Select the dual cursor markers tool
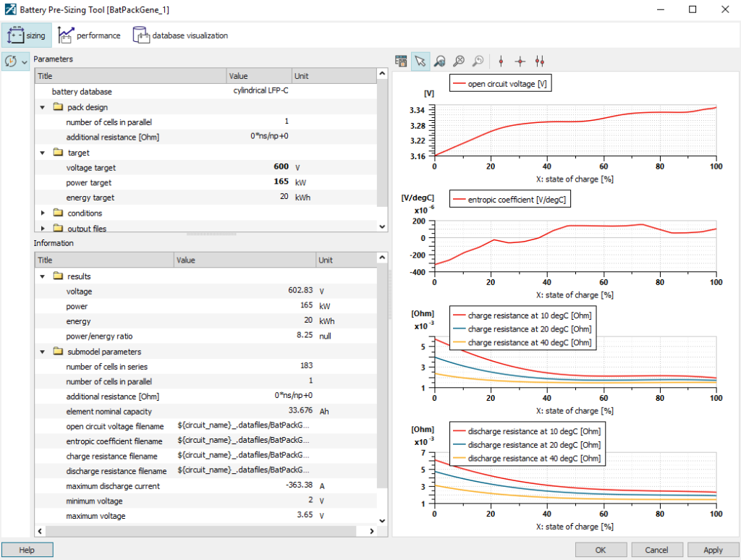741x560 pixels. (540, 61)
